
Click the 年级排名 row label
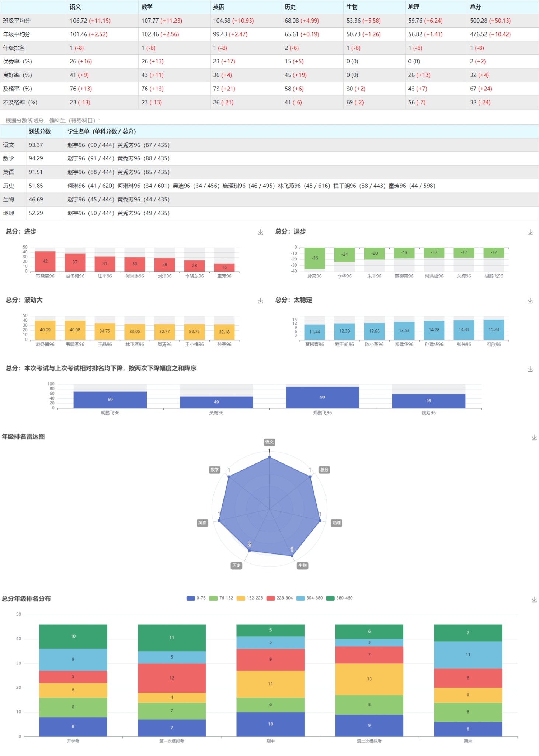click(x=14, y=48)
